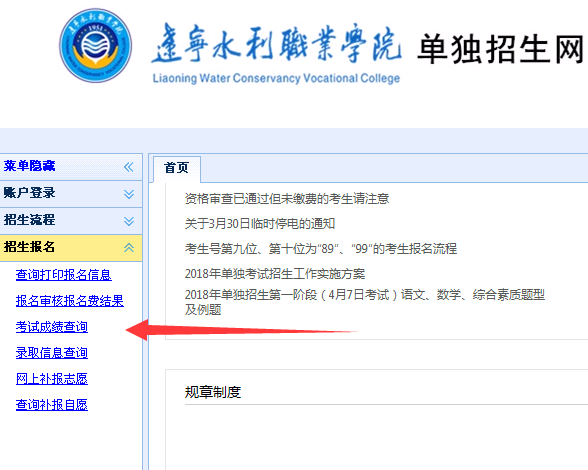
Task: Open notice 关于3月30日临时停电的通知
Action: [x=260, y=224]
